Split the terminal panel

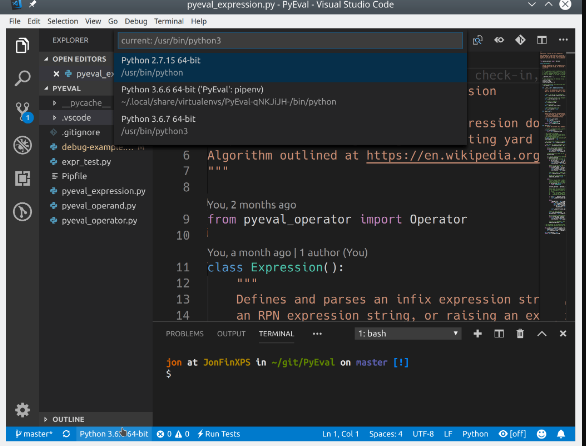coord(499,333)
